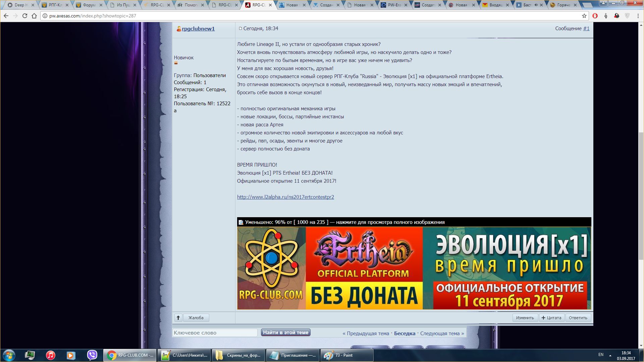Click the reduced-image notice bar

[414, 222]
